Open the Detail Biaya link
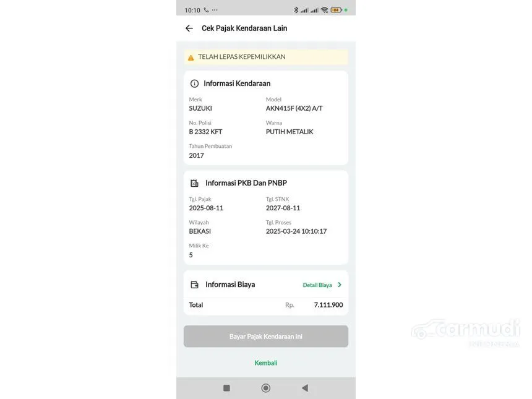532x399 pixels. 317,285
